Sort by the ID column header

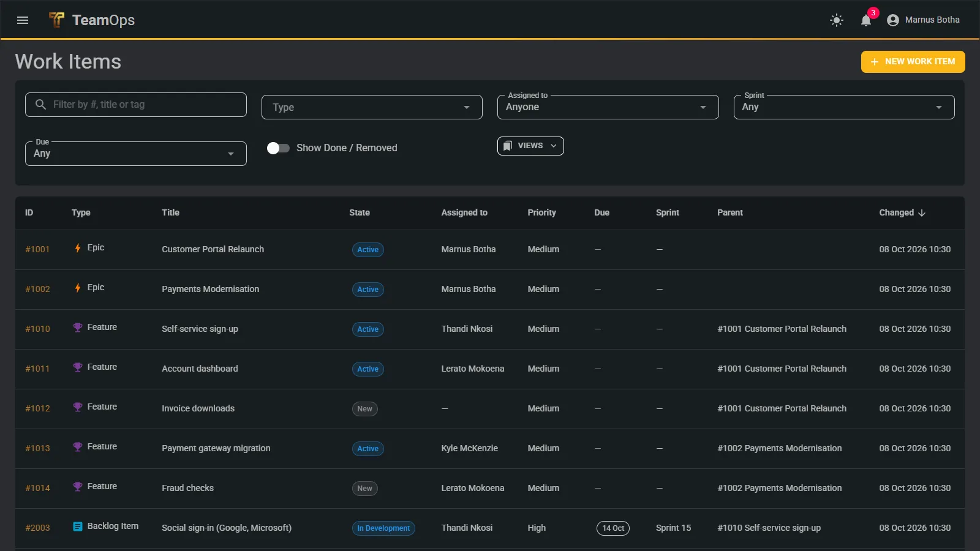[x=29, y=212]
